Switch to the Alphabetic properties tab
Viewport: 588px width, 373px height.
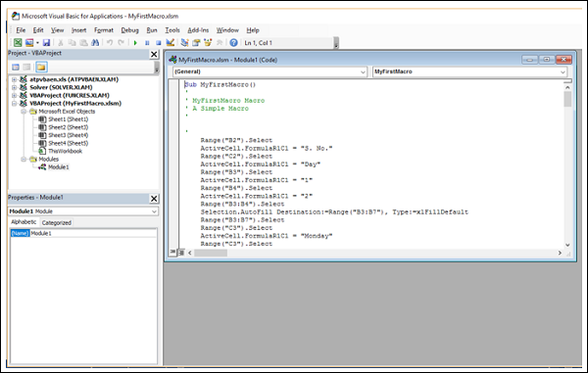click(x=24, y=222)
